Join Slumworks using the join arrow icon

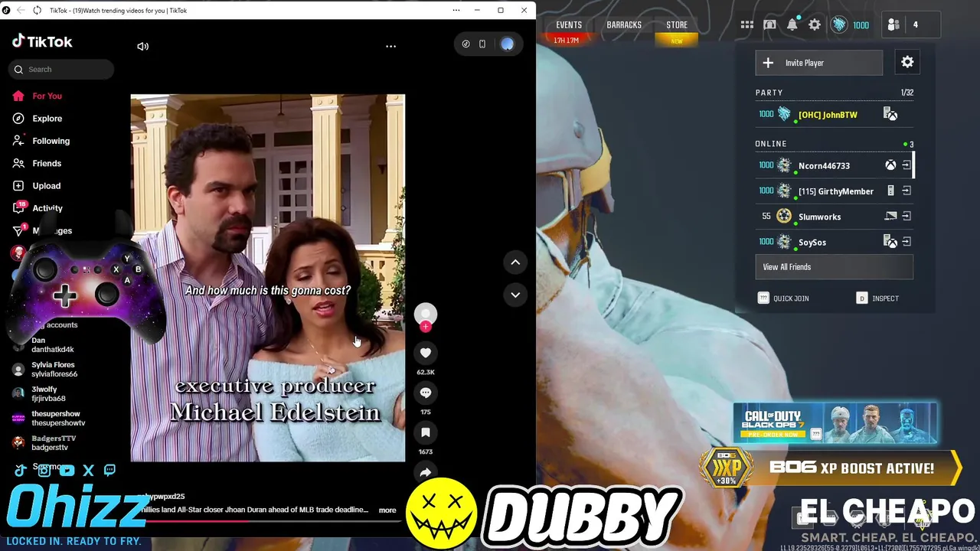pyautogui.click(x=906, y=217)
